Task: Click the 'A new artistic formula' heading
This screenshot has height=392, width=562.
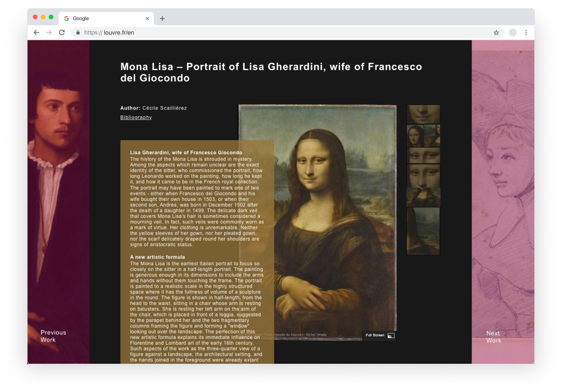Action: [157, 257]
